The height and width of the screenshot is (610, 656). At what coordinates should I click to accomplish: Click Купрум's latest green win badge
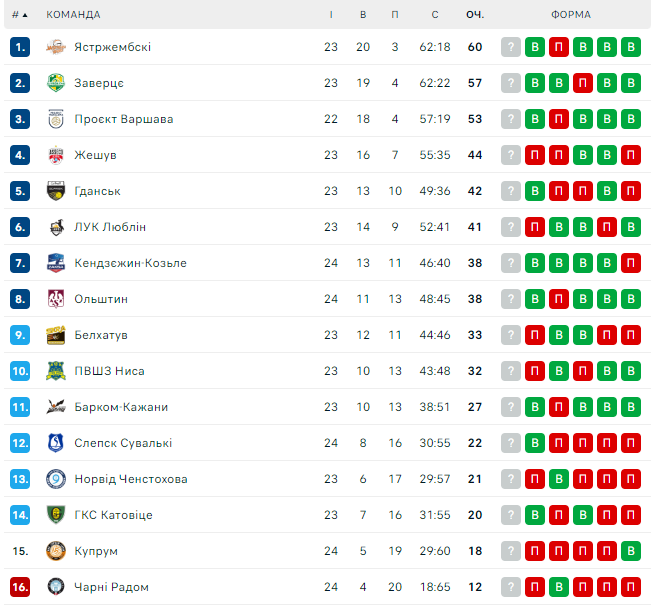click(630, 551)
